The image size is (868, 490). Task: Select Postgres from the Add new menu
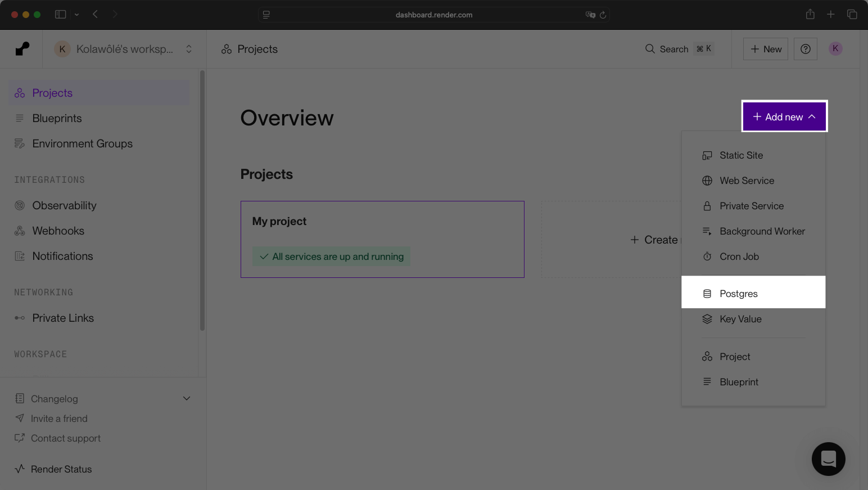pos(739,293)
